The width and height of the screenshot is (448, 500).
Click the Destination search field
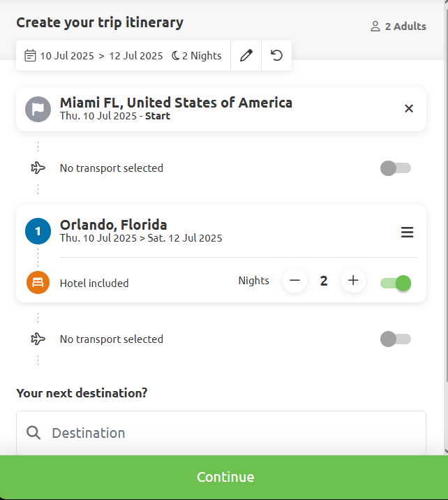click(x=221, y=433)
